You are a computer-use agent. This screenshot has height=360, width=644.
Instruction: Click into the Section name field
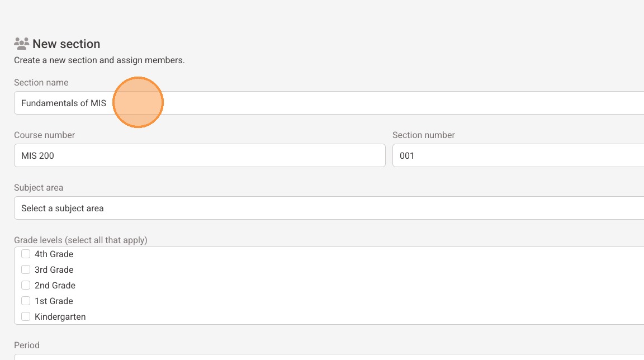335,103
